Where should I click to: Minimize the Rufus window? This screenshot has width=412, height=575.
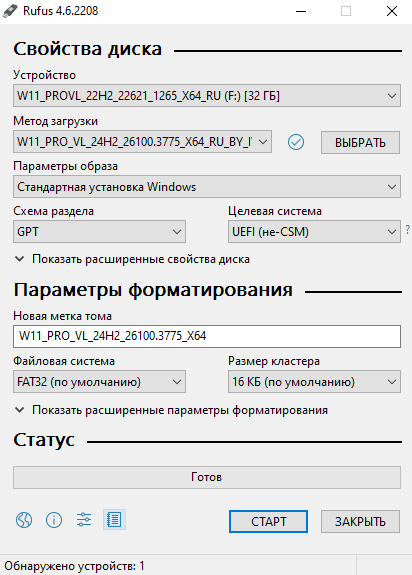point(301,11)
